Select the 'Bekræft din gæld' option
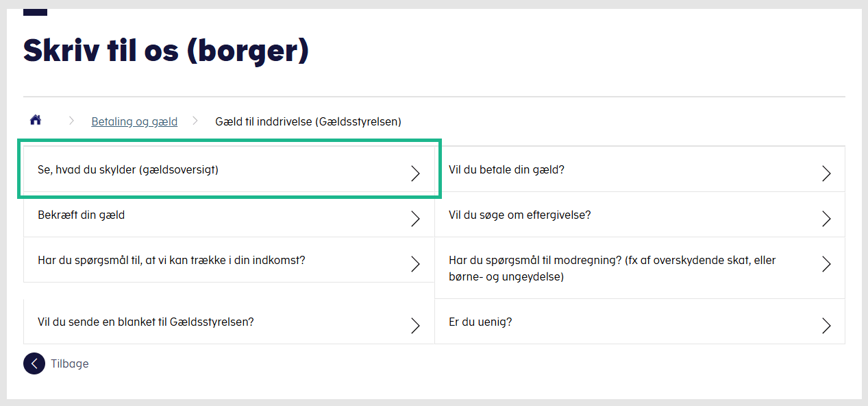 82,215
